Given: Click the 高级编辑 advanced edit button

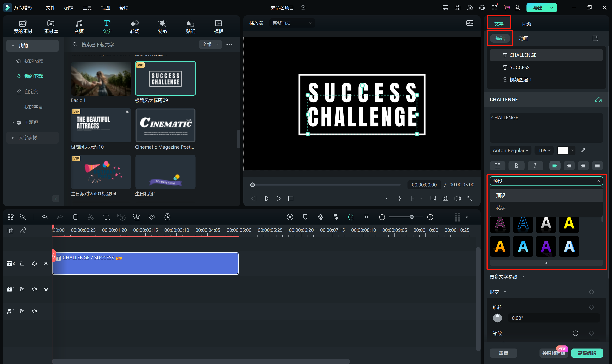Looking at the screenshot, I should coord(587,353).
